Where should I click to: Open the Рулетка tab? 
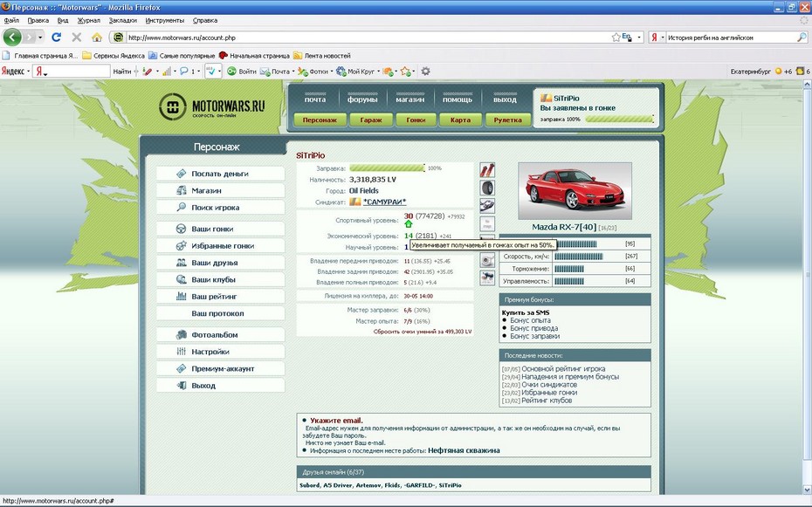507,120
